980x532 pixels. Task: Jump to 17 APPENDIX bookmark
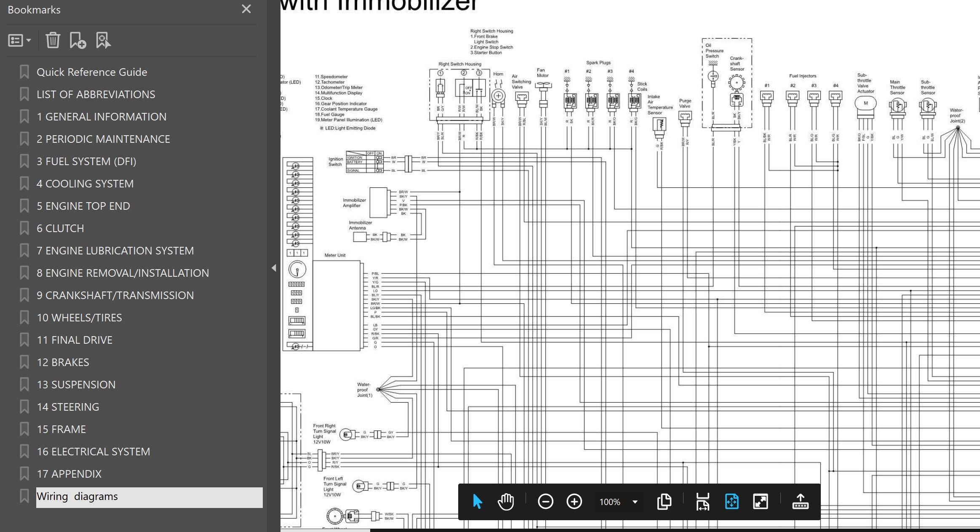pos(69,474)
